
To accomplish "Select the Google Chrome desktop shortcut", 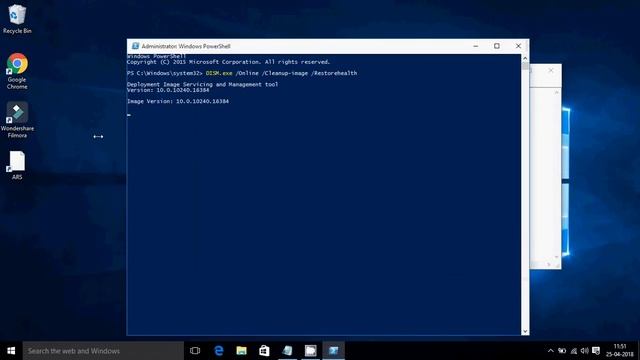I will pos(17,71).
